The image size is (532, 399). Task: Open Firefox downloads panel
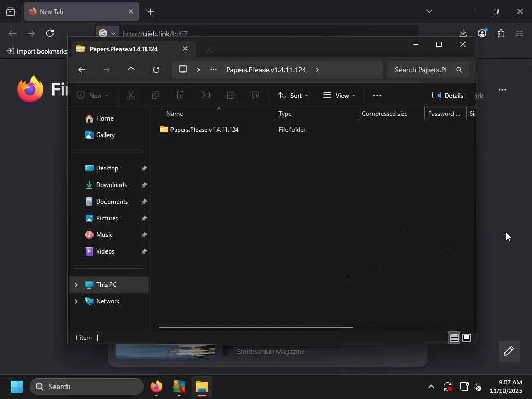point(463,33)
